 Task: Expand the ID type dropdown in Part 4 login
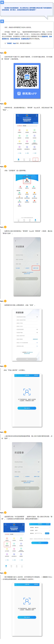(37, 255)
